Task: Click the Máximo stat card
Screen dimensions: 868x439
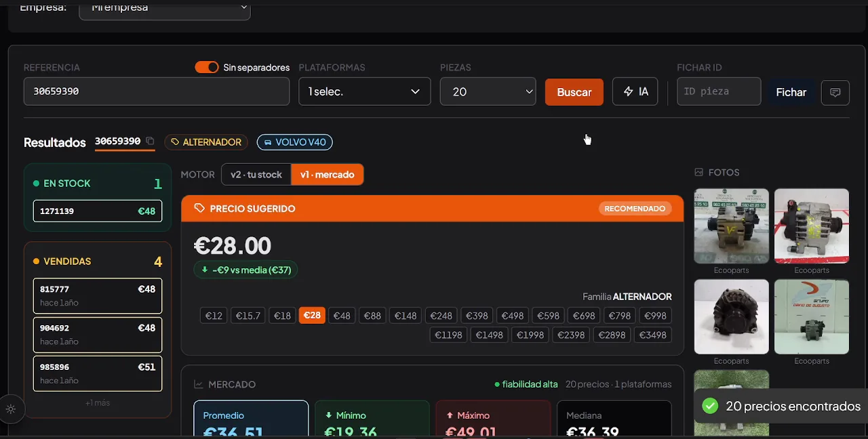Action: point(493,420)
